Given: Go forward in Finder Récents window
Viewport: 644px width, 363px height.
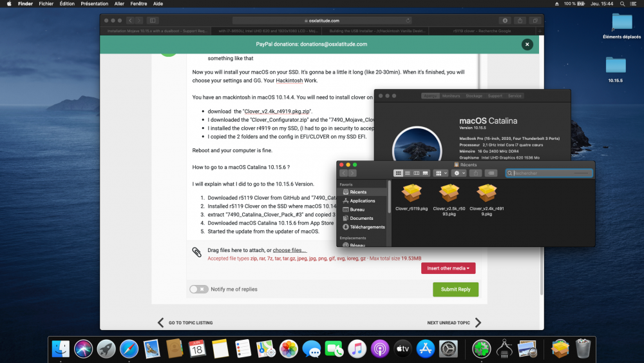Looking at the screenshot, I should tap(352, 173).
